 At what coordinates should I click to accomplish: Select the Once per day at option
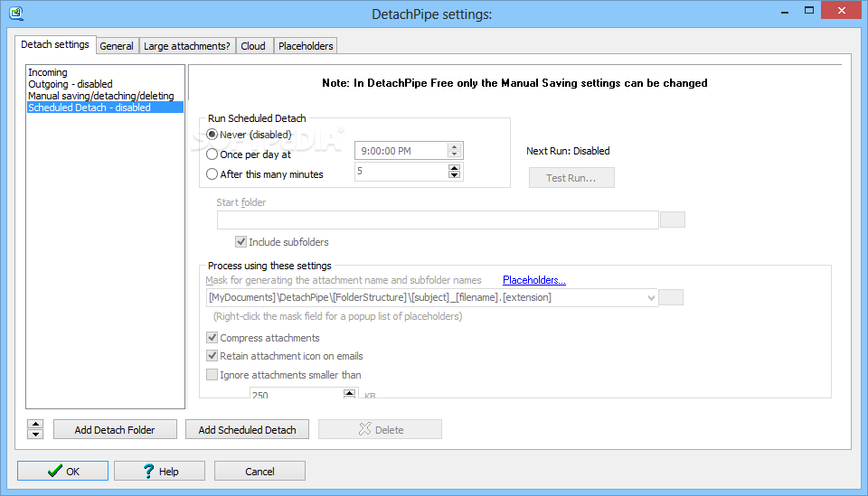[212, 154]
